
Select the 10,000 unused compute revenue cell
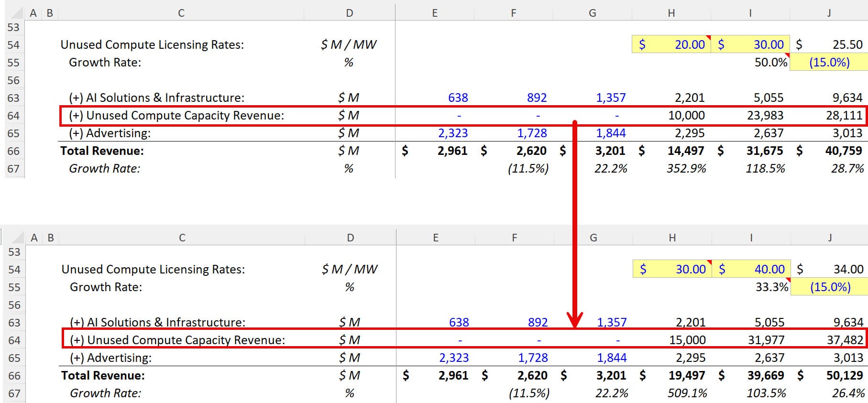(x=671, y=115)
